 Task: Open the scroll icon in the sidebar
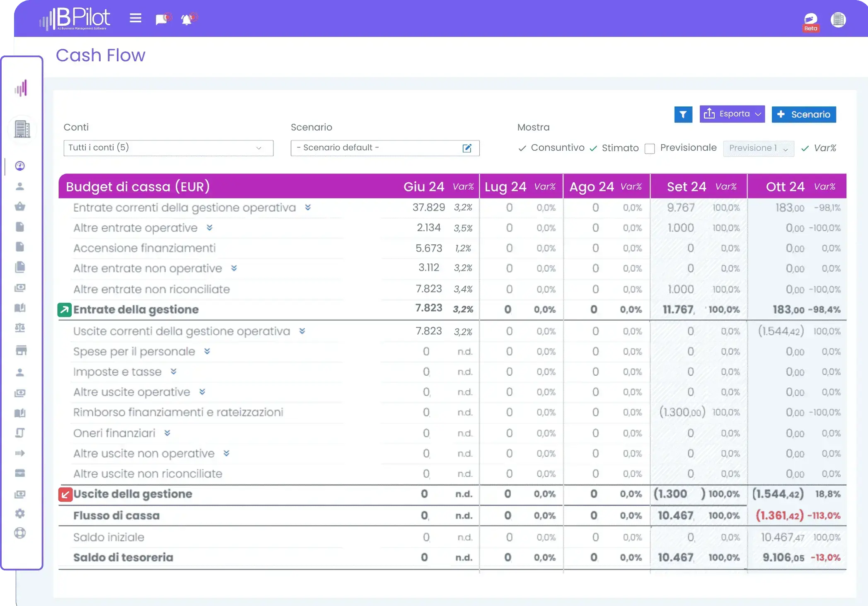(20, 433)
